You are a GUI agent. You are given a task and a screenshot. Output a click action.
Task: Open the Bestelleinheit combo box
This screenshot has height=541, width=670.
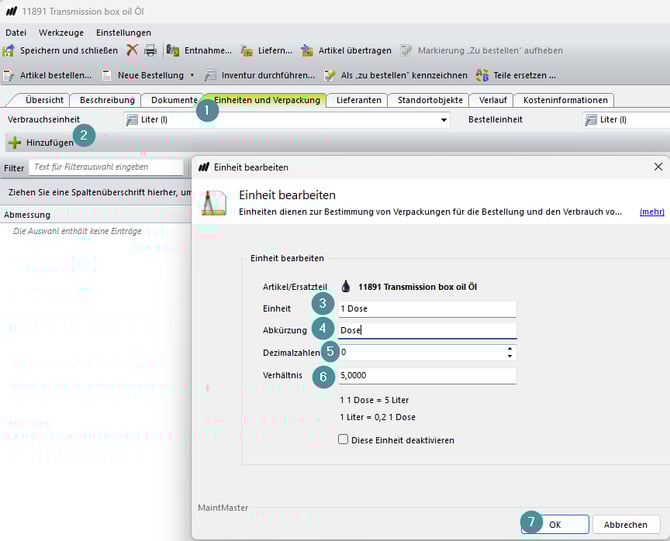click(625, 120)
